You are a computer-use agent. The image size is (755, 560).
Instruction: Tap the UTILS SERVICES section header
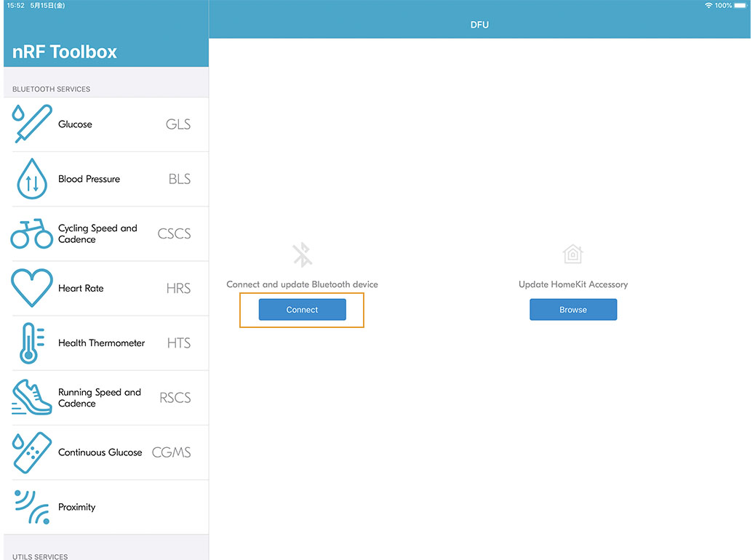click(x=40, y=556)
